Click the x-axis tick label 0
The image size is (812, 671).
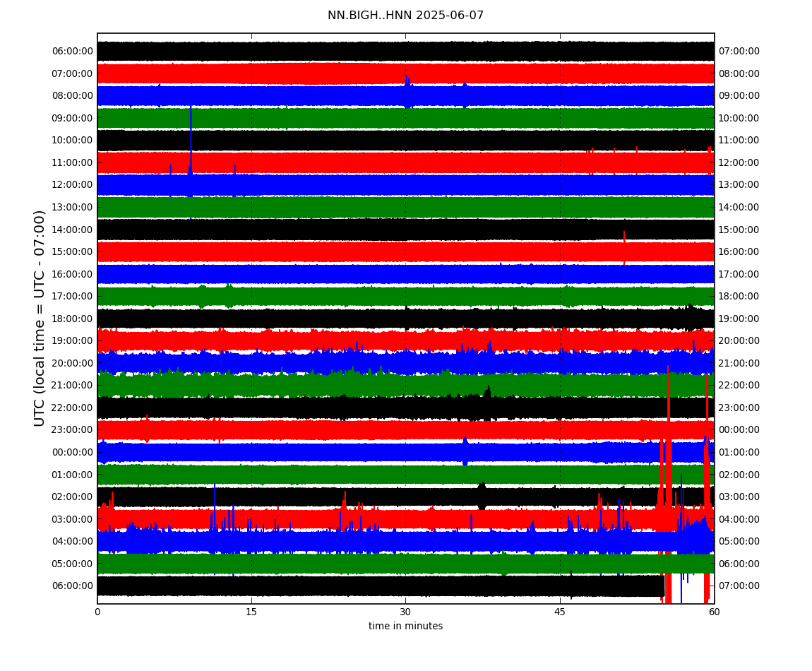click(97, 612)
